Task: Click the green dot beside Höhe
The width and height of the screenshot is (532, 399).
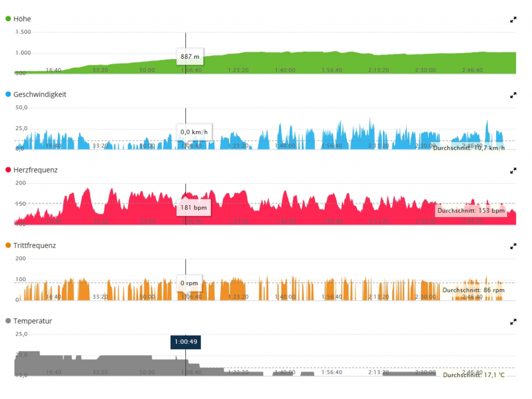Action: [x=8, y=19]
